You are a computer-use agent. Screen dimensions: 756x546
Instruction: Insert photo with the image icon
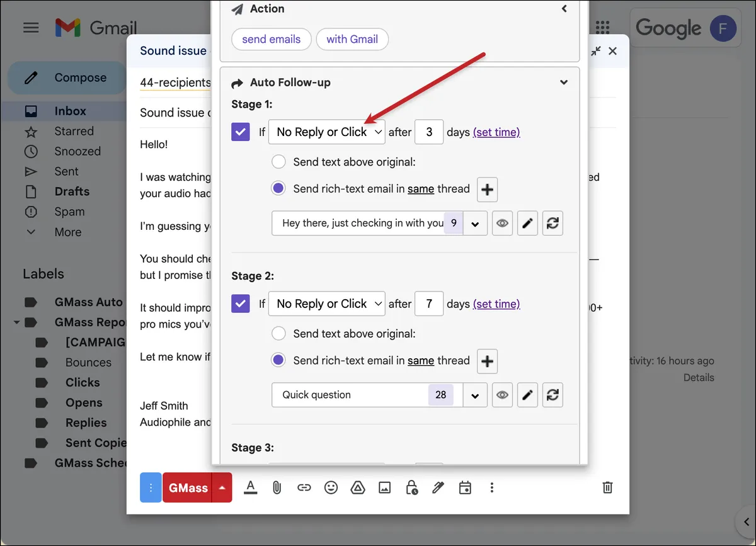click(384, 487)
